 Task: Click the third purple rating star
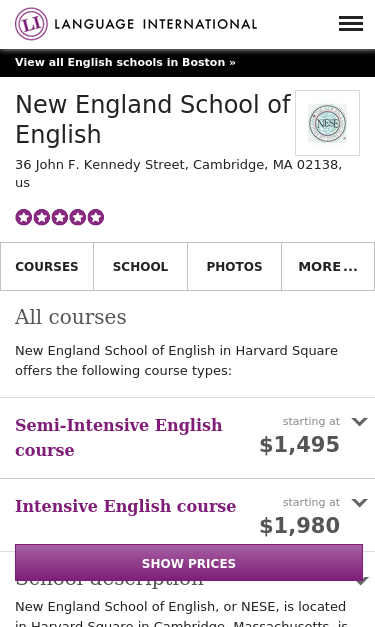pos(60,217)
